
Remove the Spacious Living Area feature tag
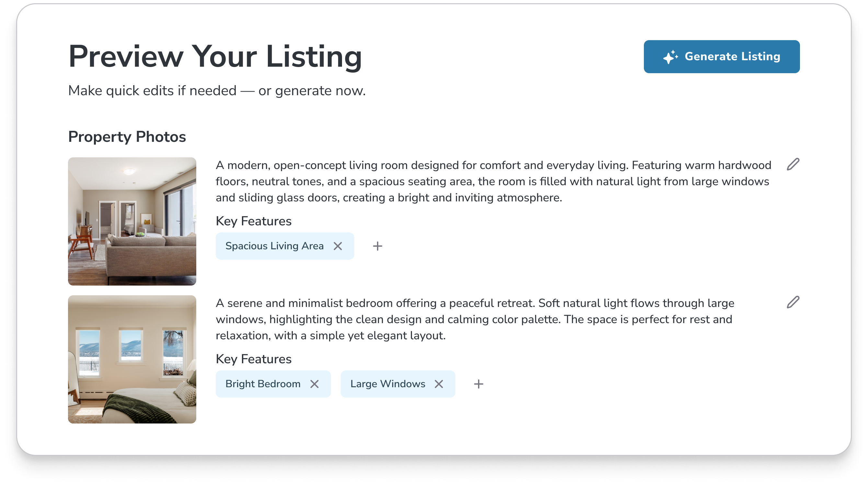337,246
